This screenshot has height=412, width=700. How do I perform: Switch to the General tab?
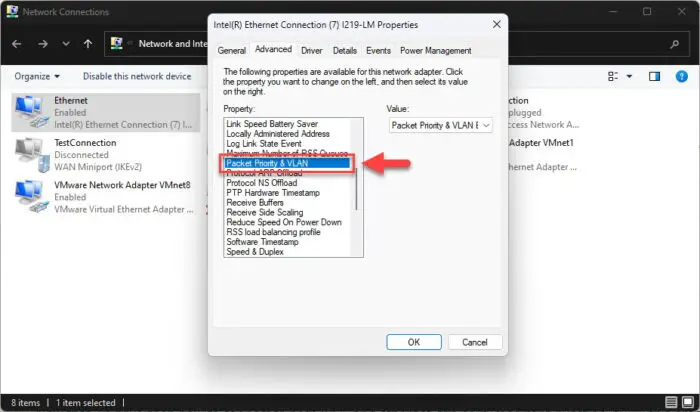[232, 50]
